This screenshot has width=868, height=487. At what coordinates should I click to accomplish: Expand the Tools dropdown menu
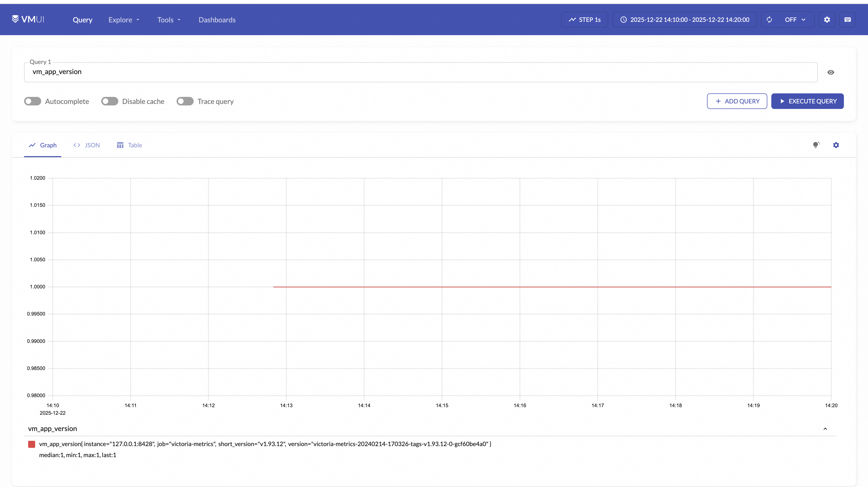[x=169, y=20]
